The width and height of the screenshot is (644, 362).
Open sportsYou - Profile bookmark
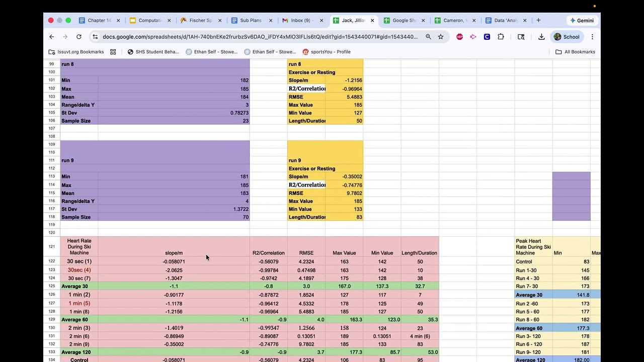coord(326,52)
